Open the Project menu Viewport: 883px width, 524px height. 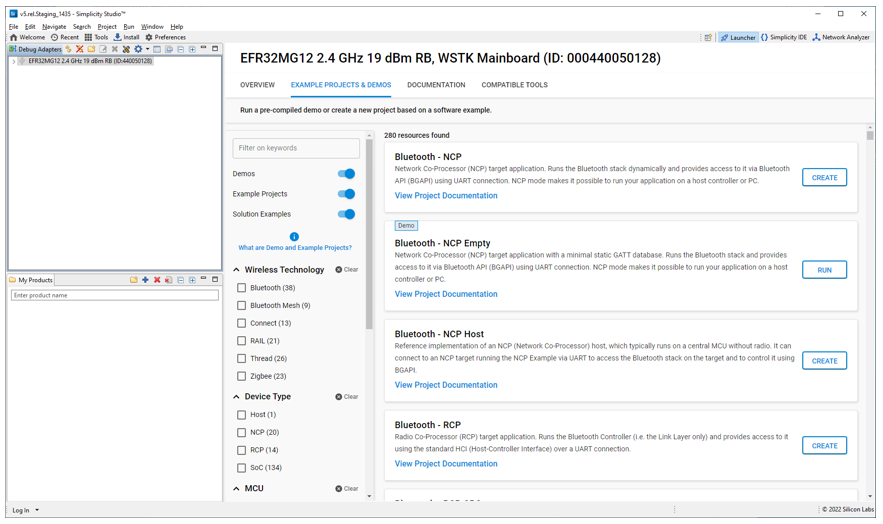click(106, 26)
